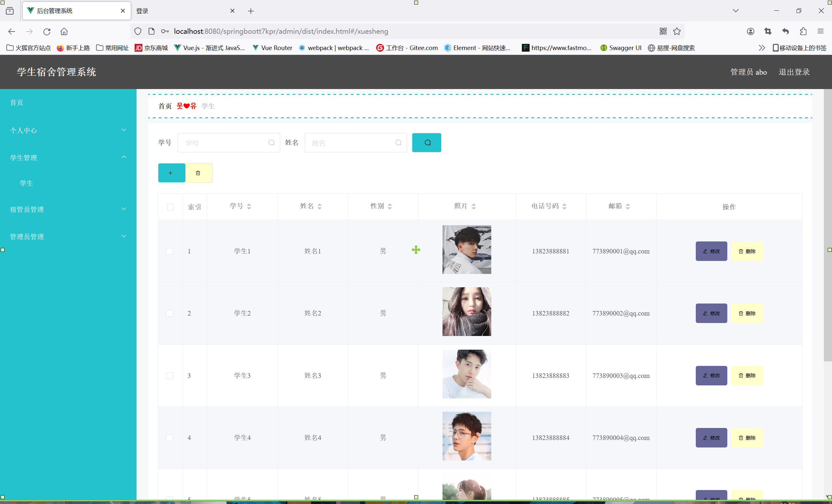Go back with the browser back arrow

pyautogui.click(x=11, y=32)
